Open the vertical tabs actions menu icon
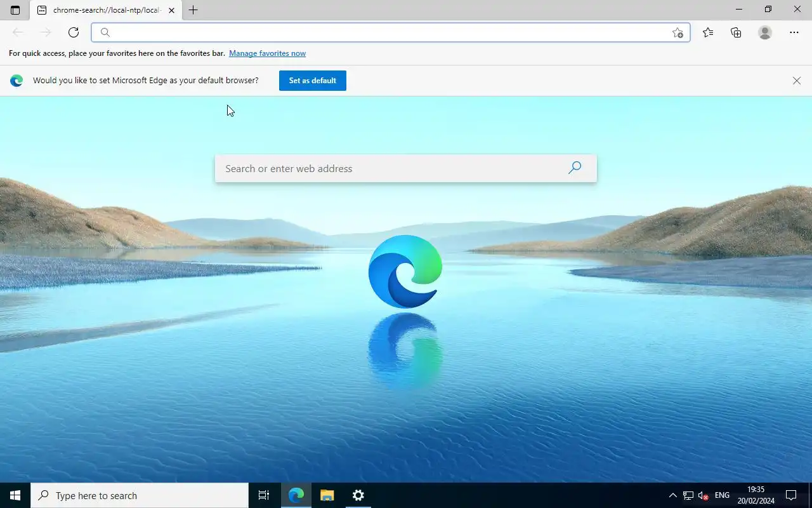Image resolution: width=812 pixels, height=508 pixels. pyautogui.click(x=15, y=10)
